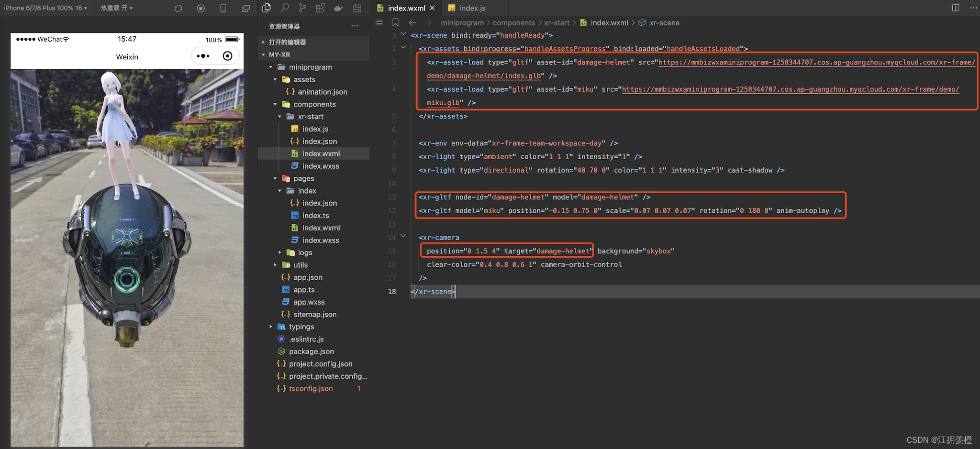Open the extensions icon

pos(321,8)
